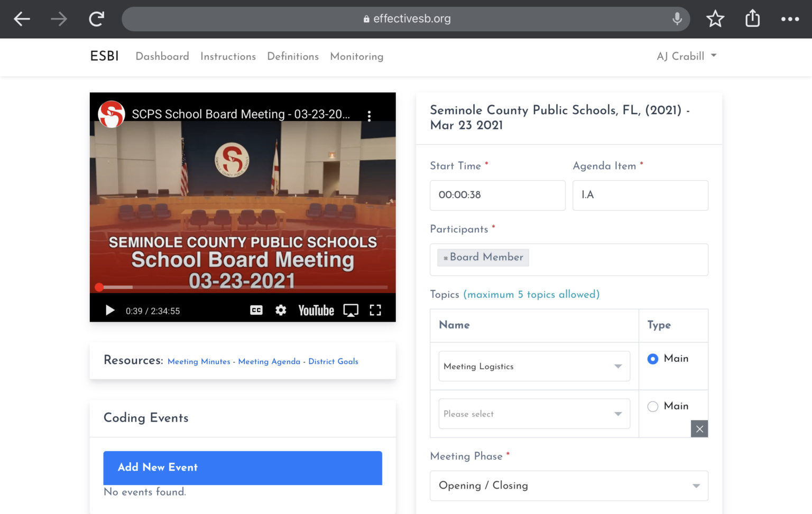Go forward with the browser forward arrow

click(x=59, y=19)
